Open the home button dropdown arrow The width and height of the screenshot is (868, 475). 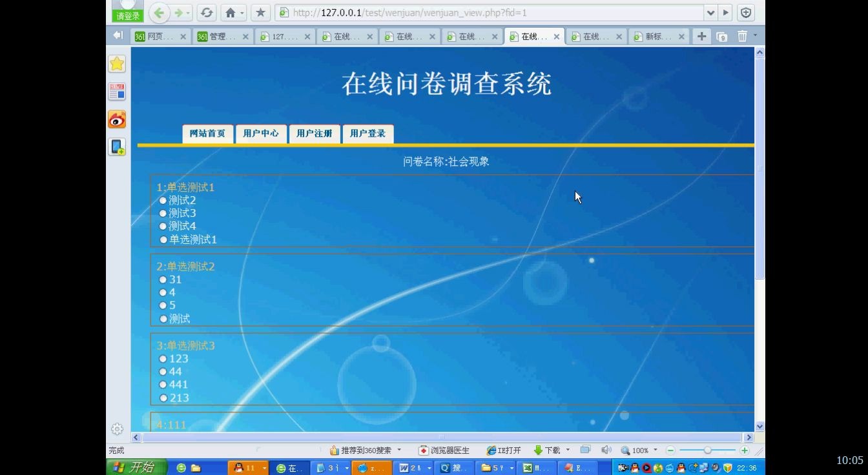click(243, 13)
